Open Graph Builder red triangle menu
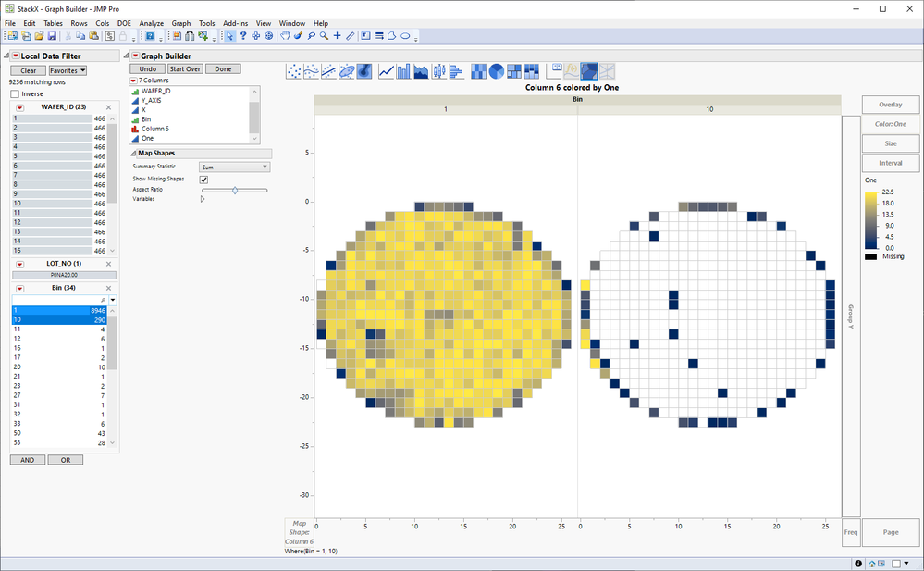 coord(135,56)
